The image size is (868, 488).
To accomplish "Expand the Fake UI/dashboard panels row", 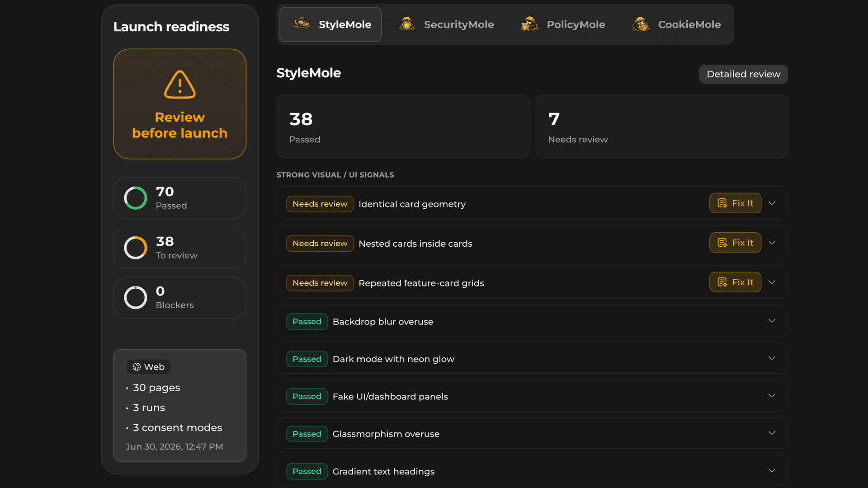I will click(772, 396).
